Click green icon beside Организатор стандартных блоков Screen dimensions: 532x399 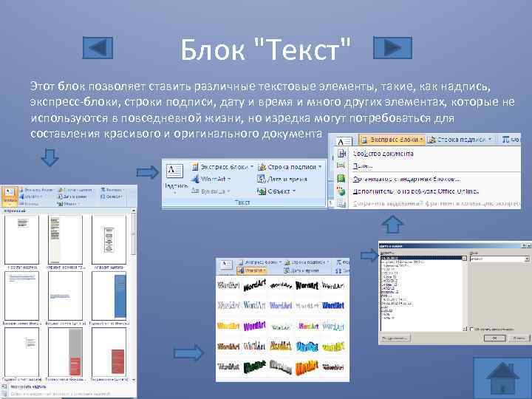pyautogui.click(x=341, y=178)
